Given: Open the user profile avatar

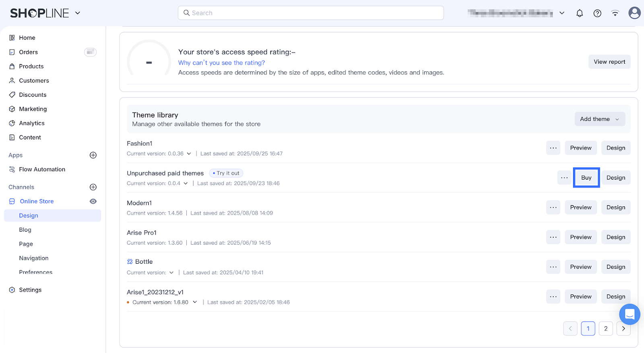Looking at the screenshot, I should pyautogui.click(x=634, y=13).
